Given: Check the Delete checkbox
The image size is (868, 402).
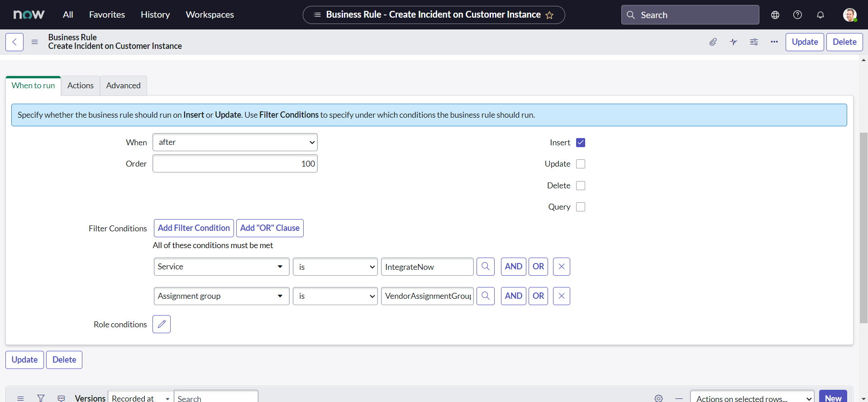Looking at the screenshot, I should coord(581,186).
